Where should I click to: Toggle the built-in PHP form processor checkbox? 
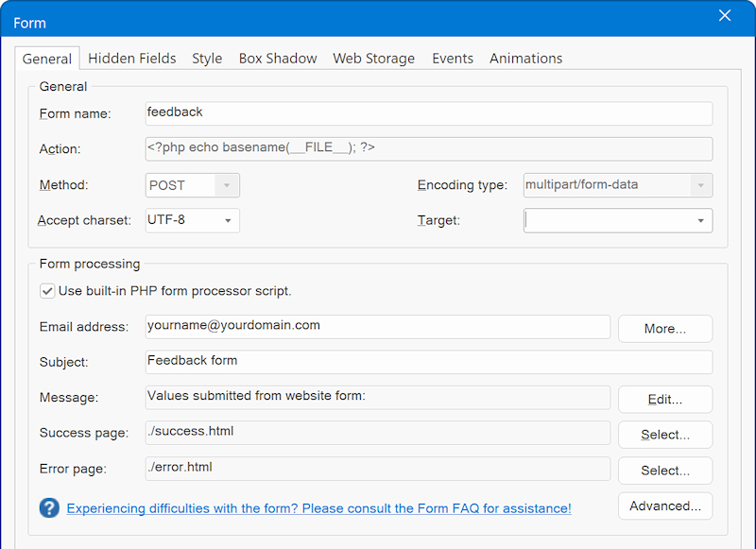pyautogui.click(x=47, y=291)
